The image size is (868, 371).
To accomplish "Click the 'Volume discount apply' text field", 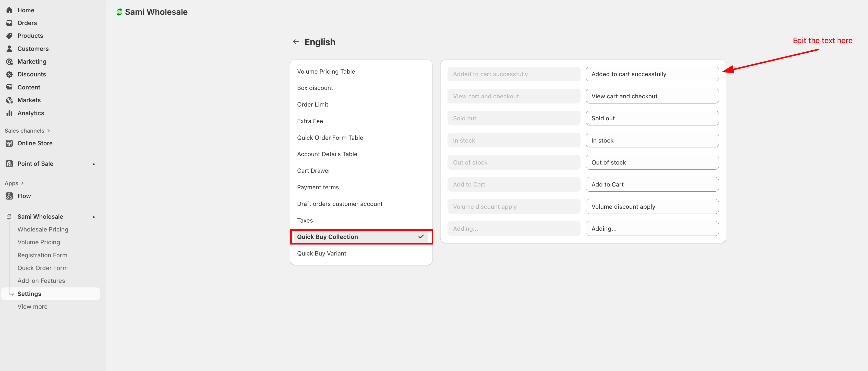I will click(x=652, y=207).
